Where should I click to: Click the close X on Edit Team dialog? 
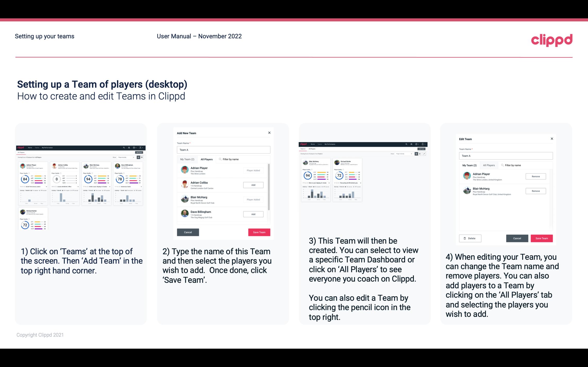tap(552, 139)
